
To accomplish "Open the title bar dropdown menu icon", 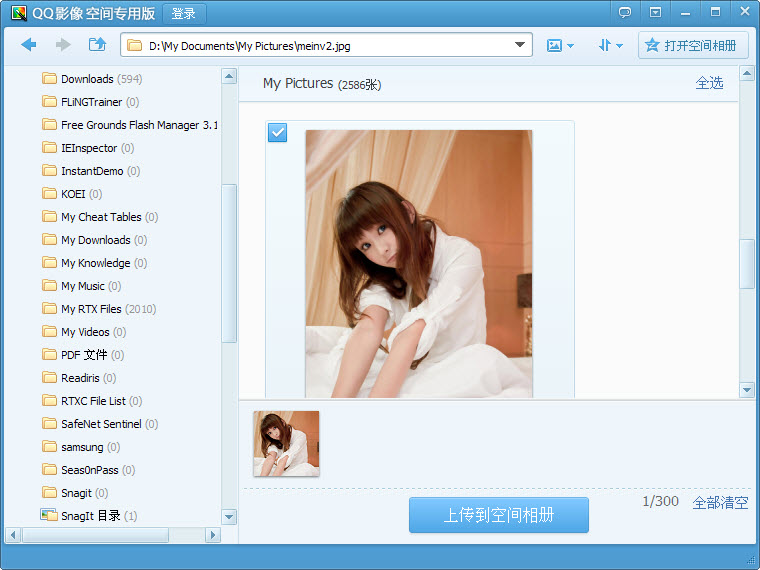I will point(655,13).
